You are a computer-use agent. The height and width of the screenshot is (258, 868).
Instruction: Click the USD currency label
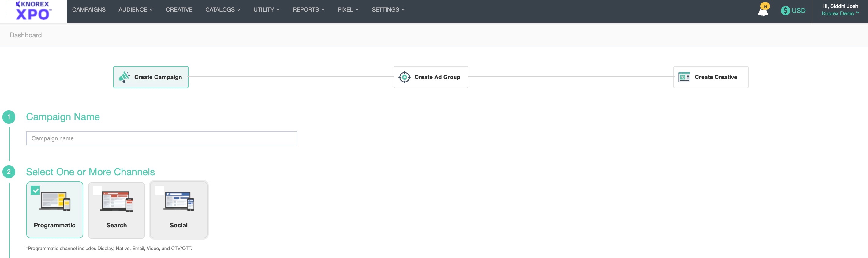click(x=799, y=10)
